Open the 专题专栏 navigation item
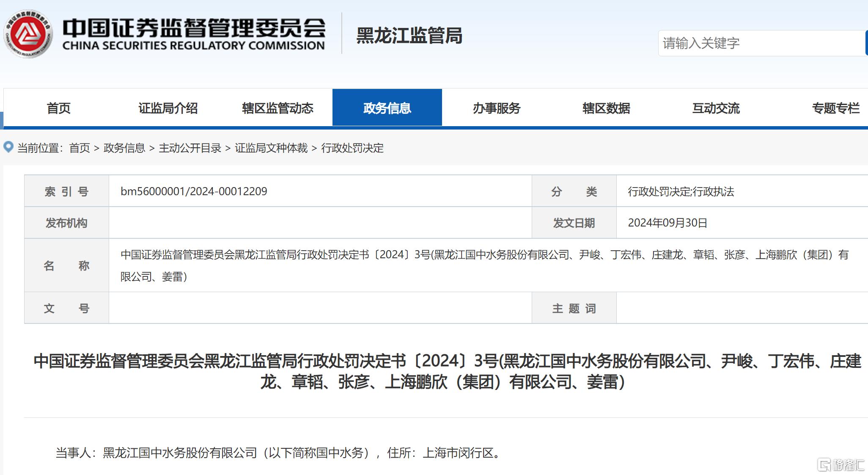The width and height of the screenshot is (868, 475). 835,108
